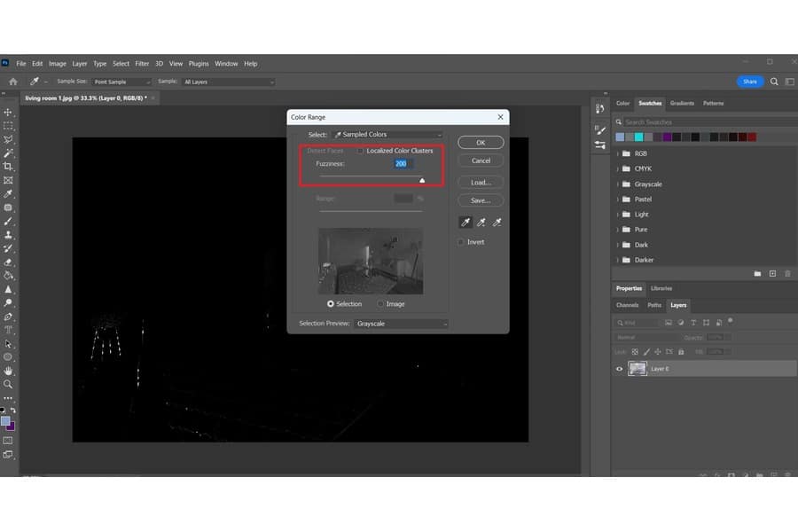Open the Filter menu
Image resolution: width=798 pixels, height=532 pixels.
(x=142, y=64)
